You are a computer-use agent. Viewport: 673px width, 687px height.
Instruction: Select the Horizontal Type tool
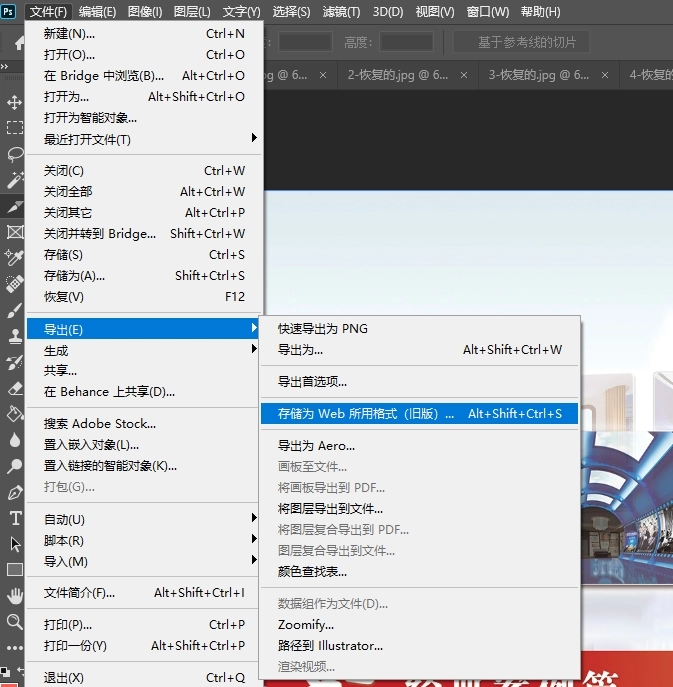point(14,518)
